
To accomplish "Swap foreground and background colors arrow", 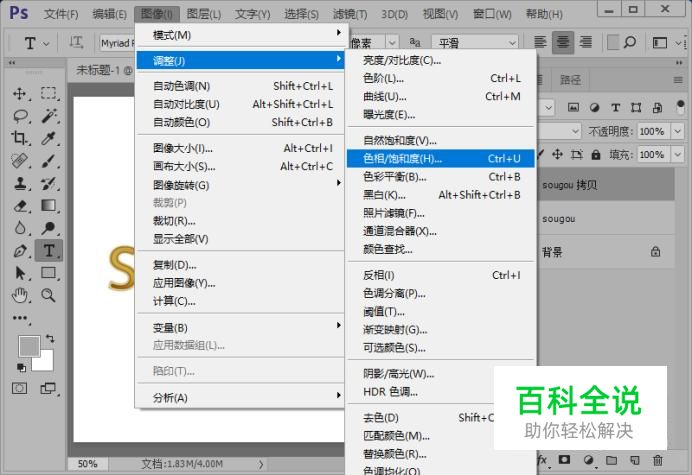I will click(x=50, y=339).
